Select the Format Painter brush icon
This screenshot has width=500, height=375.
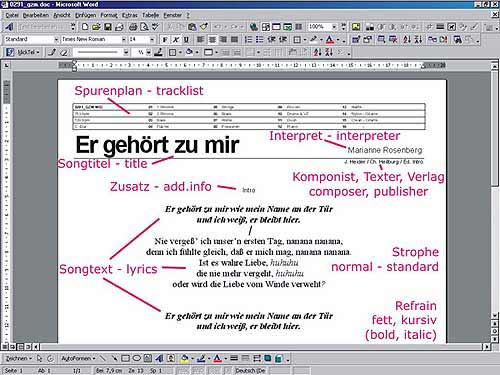(x=204, y=27)
